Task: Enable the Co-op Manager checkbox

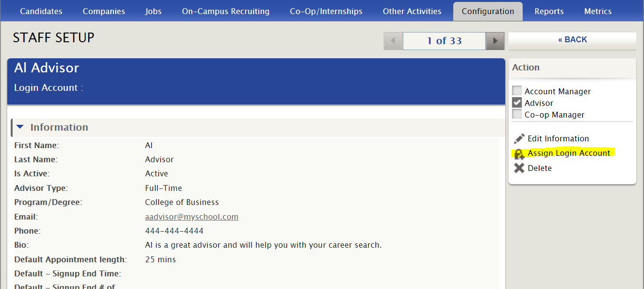Action: (x=517, y=114)
